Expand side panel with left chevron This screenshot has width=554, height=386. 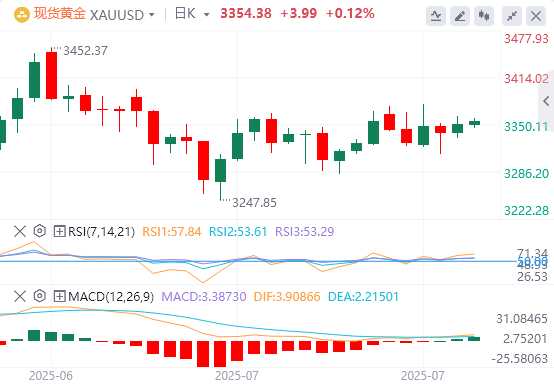pos(546,101)
